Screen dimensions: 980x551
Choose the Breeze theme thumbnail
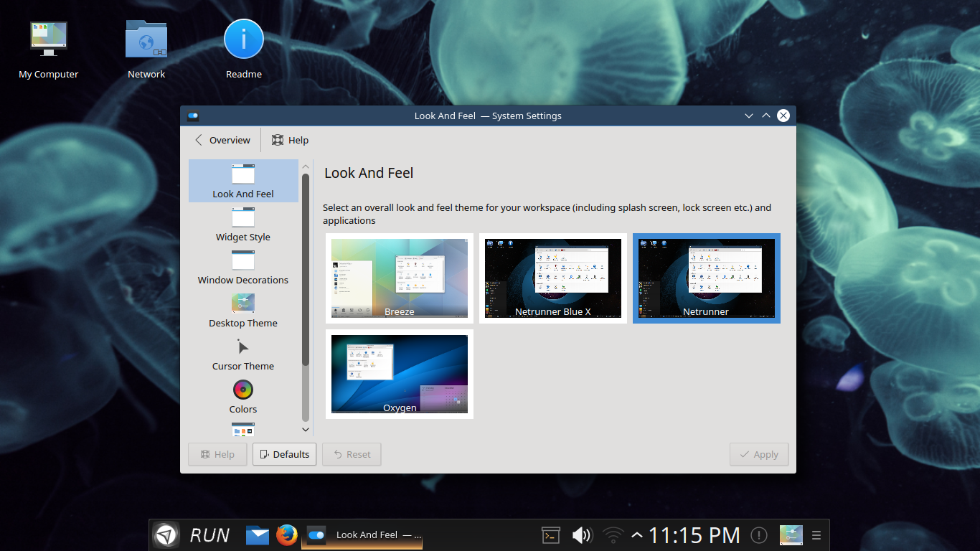tap(400, 278)
